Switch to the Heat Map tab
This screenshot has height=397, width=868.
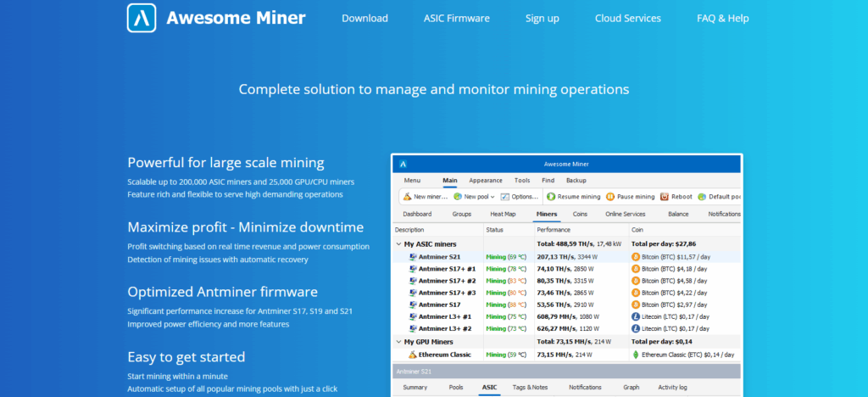tap(503, 215)
